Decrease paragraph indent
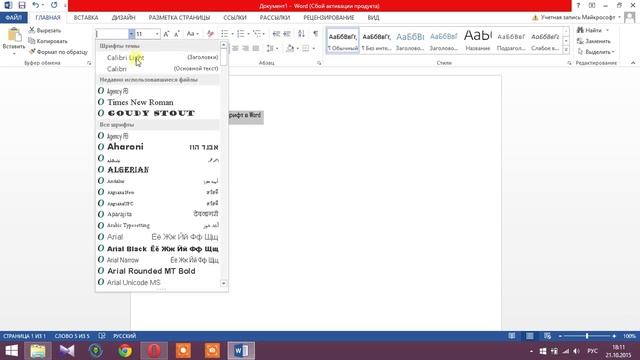 (276, 34)
